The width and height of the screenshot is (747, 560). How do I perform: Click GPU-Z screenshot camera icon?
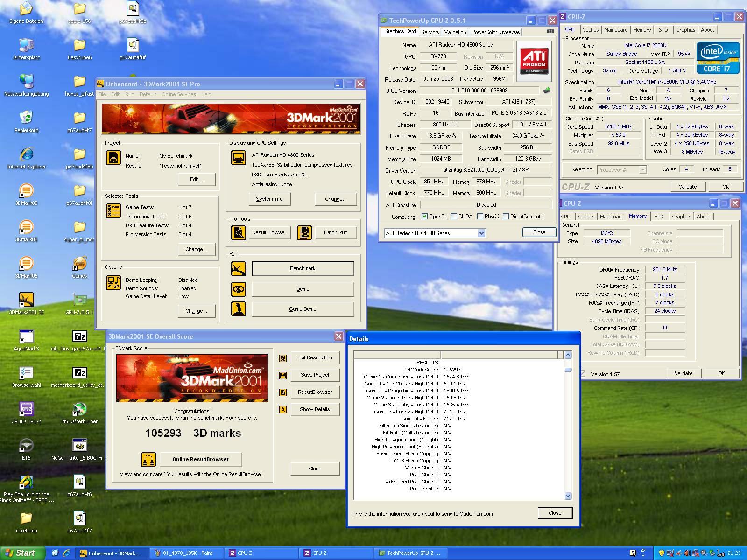tap(550, 31)
